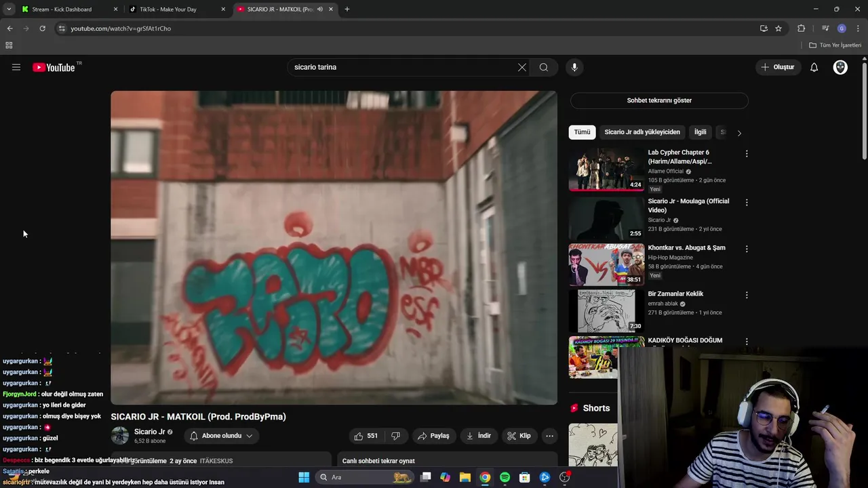Open options menu for Sicario Jr - Moulaga
The height and width of the screenshot is (488, 868).
[747, 203]
